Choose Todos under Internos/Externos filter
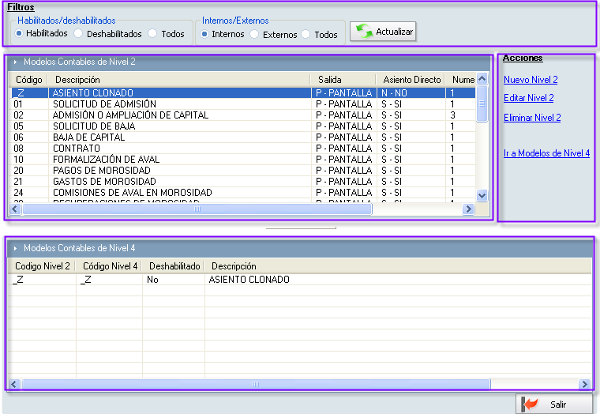This screenshot has height=414, width=600. [306, 33]
